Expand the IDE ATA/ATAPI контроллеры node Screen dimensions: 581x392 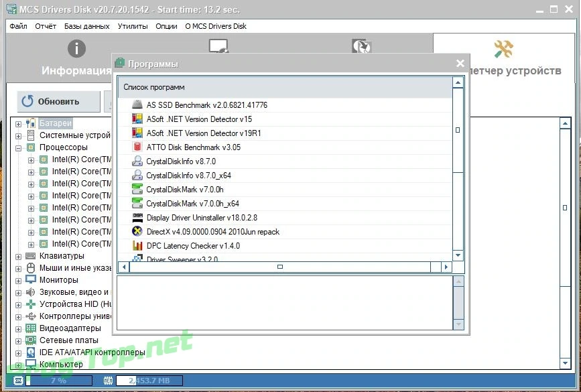coord(18,353)
